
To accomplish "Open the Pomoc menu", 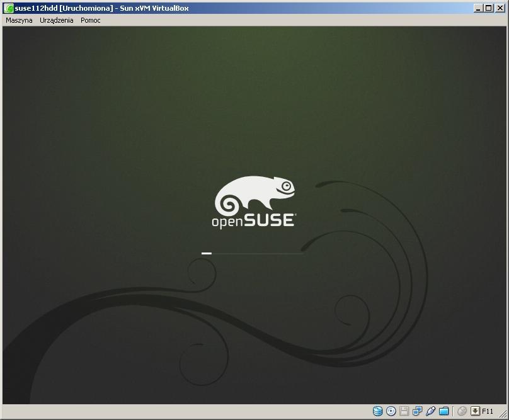I will click(91, 20).
